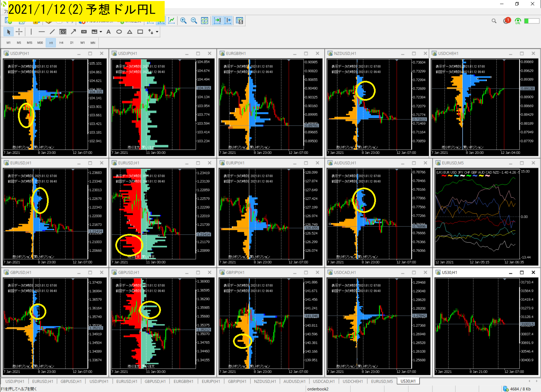Switch to the USDCAD,H1 bottom tab

coord(324,382)
